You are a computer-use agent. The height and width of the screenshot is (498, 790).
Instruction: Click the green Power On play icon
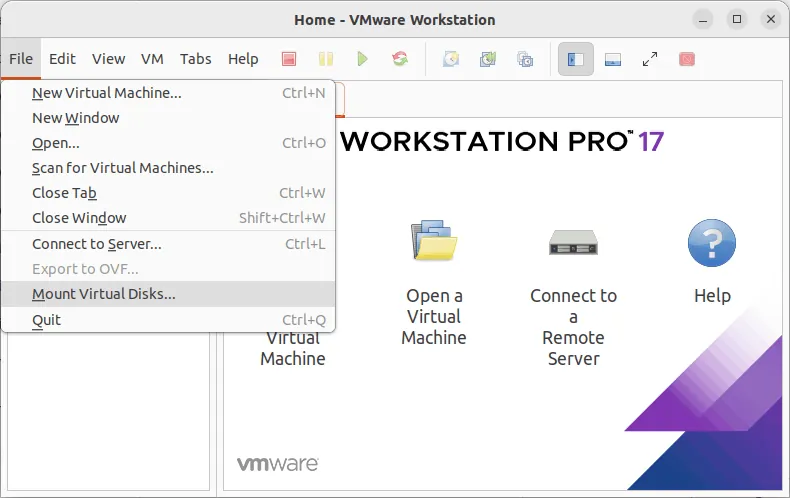coord(362,59)
